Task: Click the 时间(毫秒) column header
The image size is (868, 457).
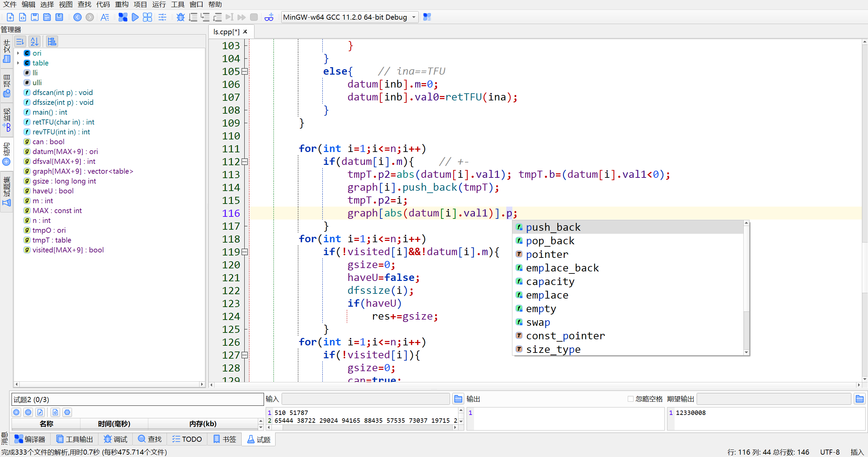Action: tap(114, 423)
